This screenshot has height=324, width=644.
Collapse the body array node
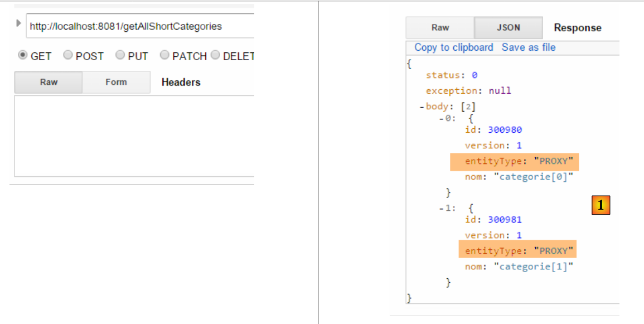[422, 107]
